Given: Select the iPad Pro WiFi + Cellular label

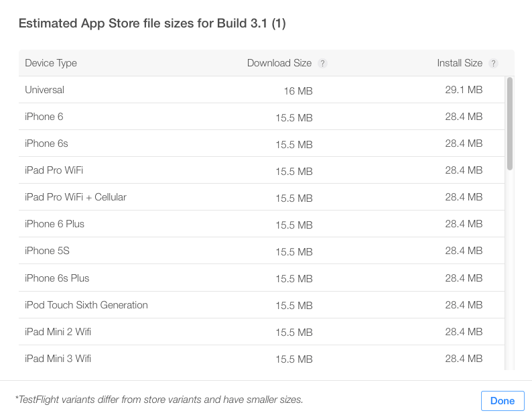Looking at the screenshot, I should 76,197.
